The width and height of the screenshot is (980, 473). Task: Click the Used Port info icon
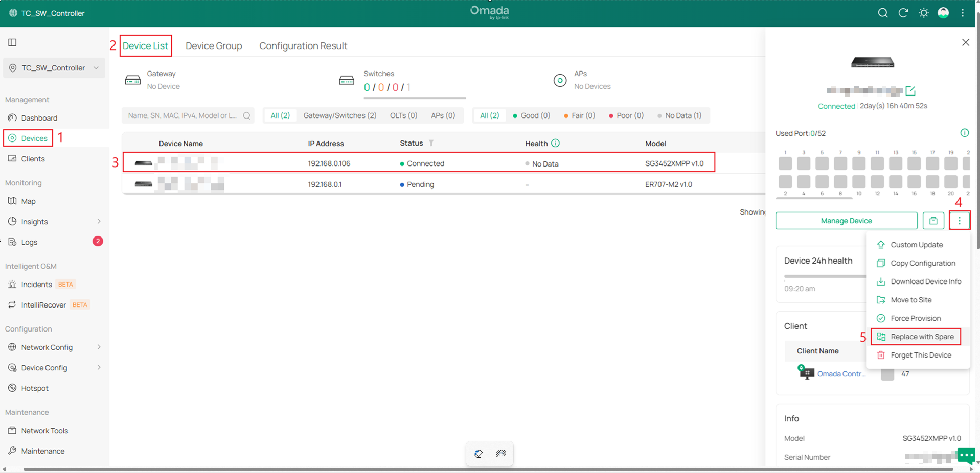click(964, 133)
